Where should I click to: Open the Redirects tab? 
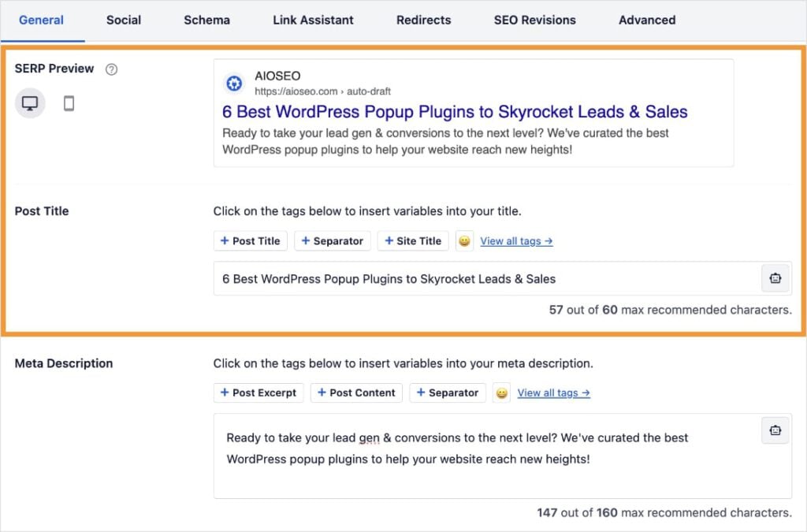tap(423, 20)
